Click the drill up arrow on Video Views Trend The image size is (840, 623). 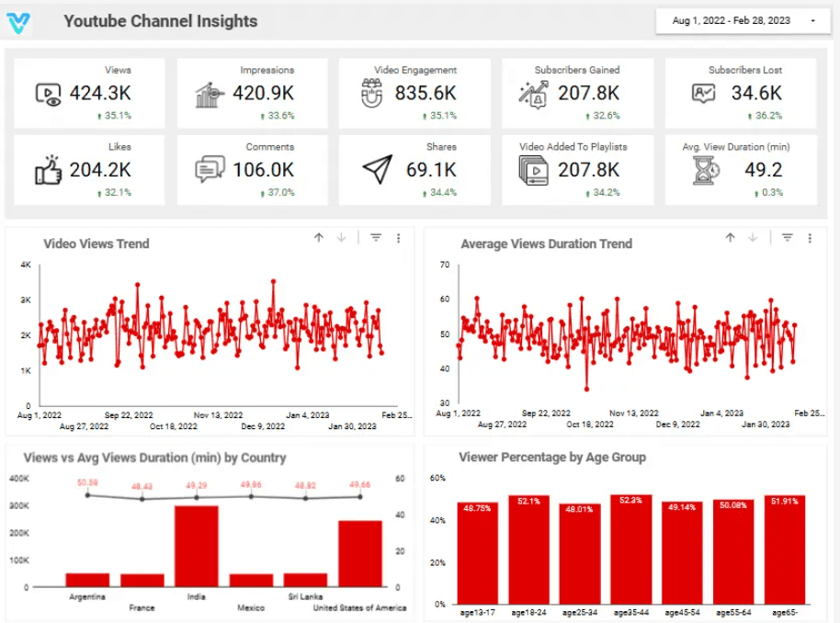(319, 236)
